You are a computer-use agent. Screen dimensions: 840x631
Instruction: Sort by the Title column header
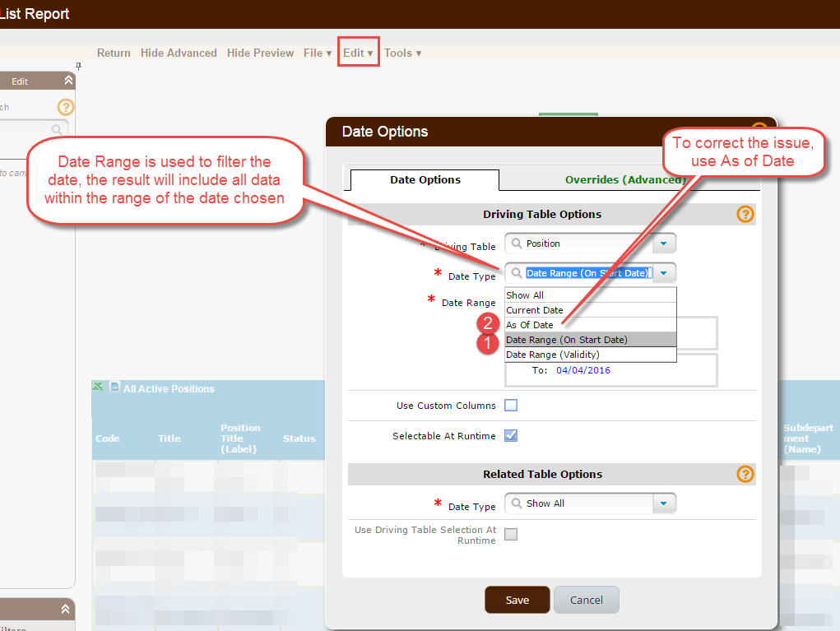click(169, 438)
